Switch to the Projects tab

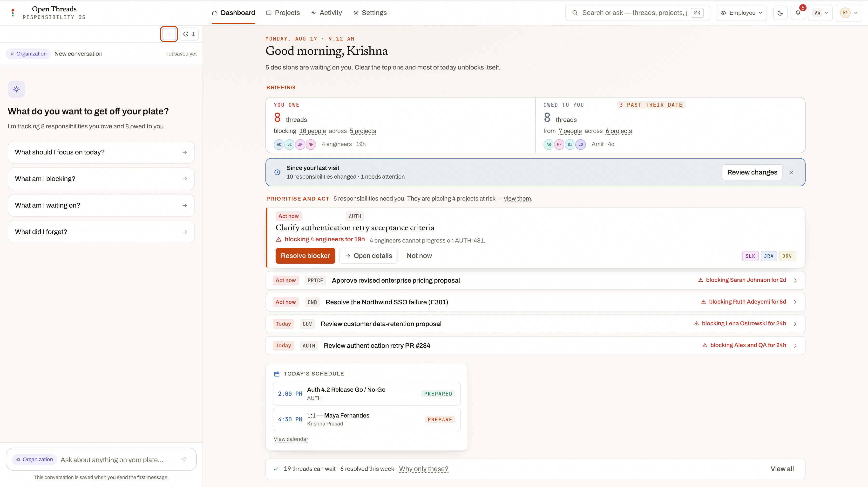pos(283,13)
